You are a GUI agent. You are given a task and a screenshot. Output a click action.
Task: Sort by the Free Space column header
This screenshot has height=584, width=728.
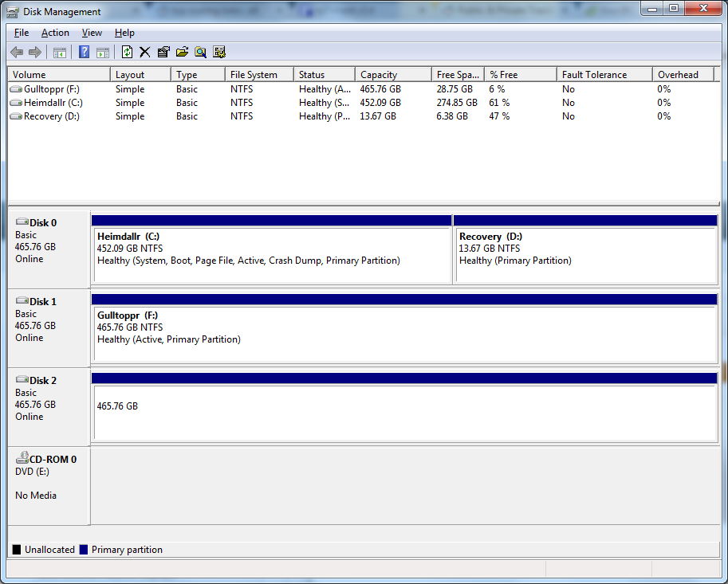coord(458,75)
